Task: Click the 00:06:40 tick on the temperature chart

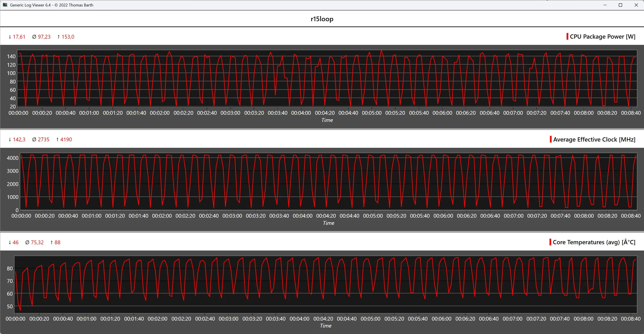Action: [489, 319]
